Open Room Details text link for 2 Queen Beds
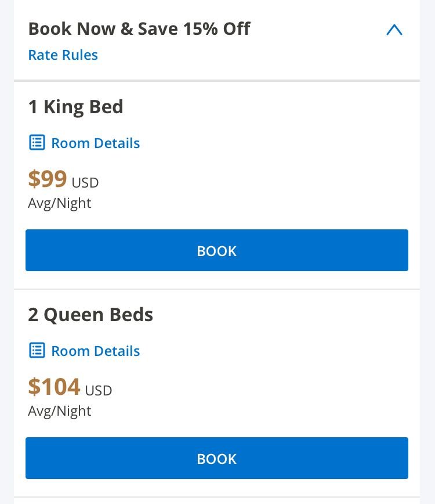 [95, 351]
